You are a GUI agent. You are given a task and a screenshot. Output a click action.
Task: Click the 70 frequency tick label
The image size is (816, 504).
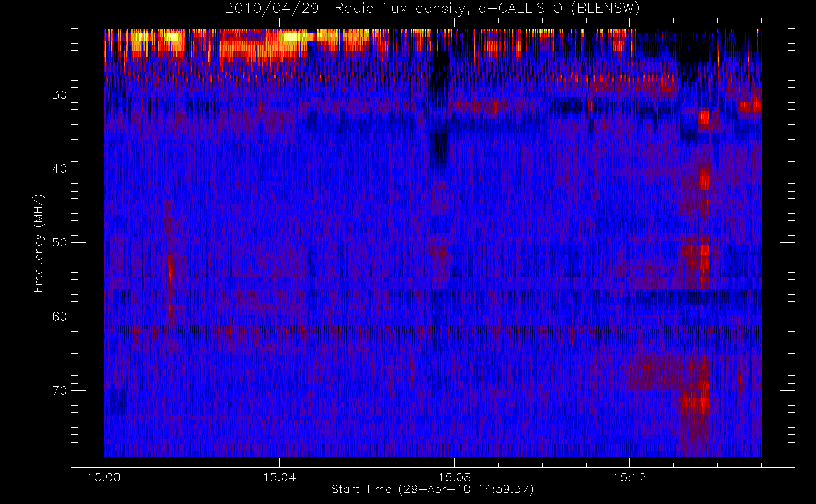pos(60,391)
